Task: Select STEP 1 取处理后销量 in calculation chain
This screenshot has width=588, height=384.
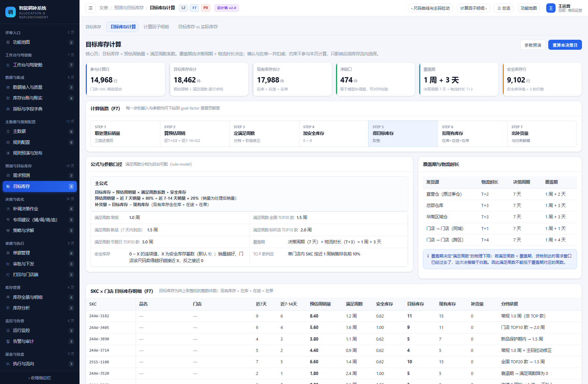Action: coord(125,134)
